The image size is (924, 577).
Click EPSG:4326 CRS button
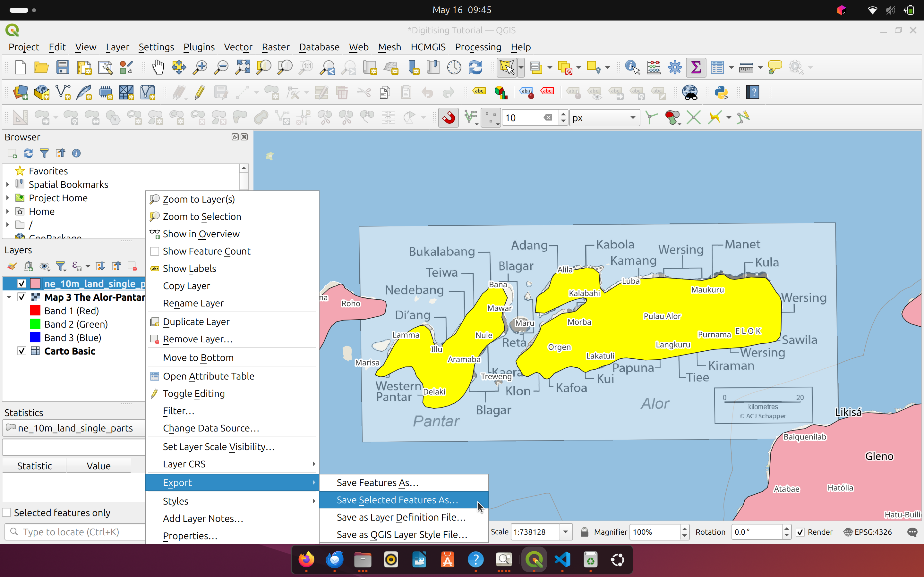pos(868,532)
